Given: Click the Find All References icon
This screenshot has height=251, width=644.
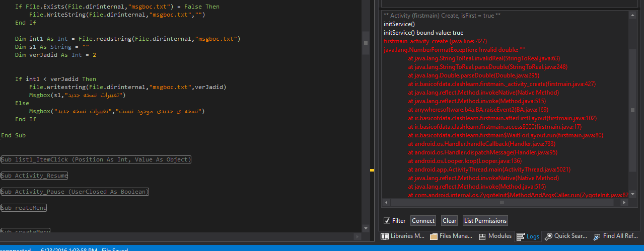Looking at the screenshot, I should (x=597, y=236).
